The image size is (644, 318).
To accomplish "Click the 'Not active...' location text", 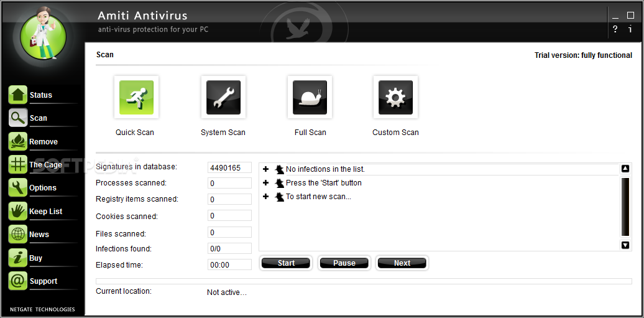I will pyautogui.click(x=227, y=292).
